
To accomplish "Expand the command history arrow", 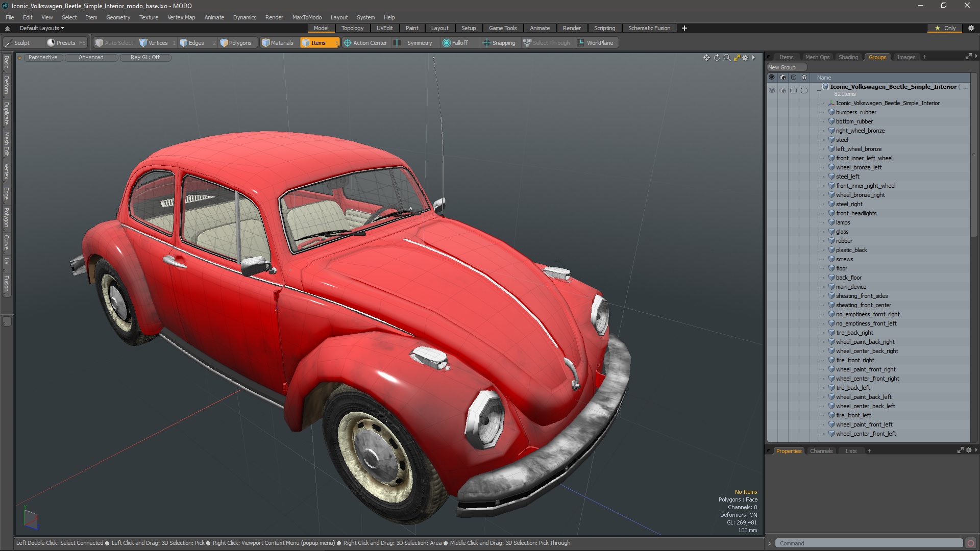I will tap(770, 543).
